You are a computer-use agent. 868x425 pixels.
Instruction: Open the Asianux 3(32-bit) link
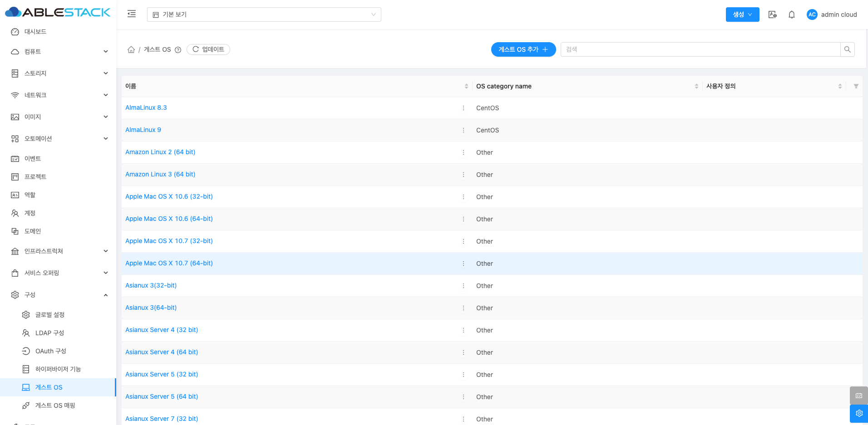coord(151,285)
